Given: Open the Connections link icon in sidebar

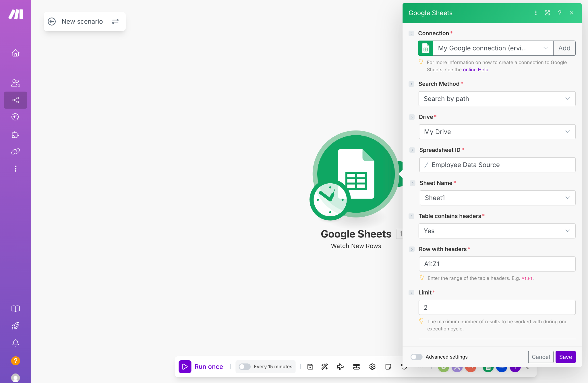Looking at the screenshot, I should point(16,151).
